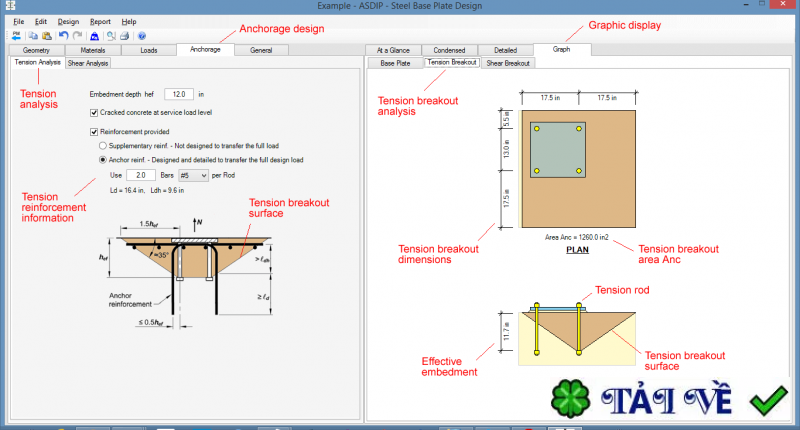The width and height of the screenshot is (800, 430).
Task: Uncheck the Reinforcement provided checkbox
Action: [94, 131]
